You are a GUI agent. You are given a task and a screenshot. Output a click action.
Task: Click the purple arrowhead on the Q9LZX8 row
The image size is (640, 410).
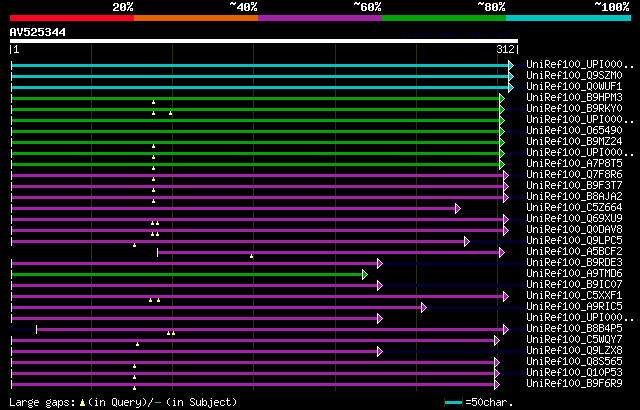tap(380, 352)
